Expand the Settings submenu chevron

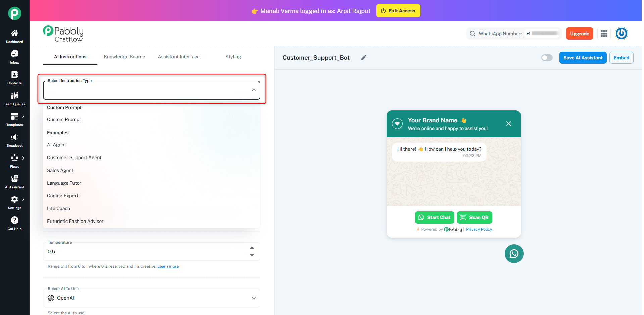click(x=23, y=199)
